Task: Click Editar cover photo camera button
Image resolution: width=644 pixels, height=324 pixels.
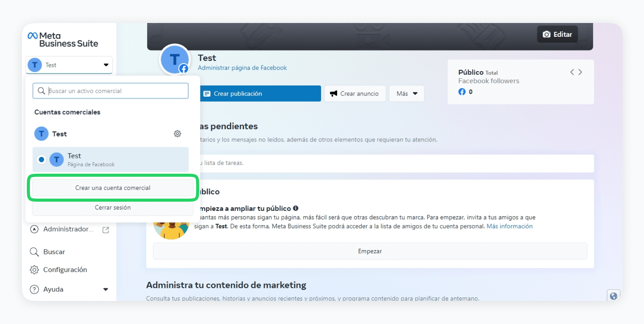Action: (557, 34)
